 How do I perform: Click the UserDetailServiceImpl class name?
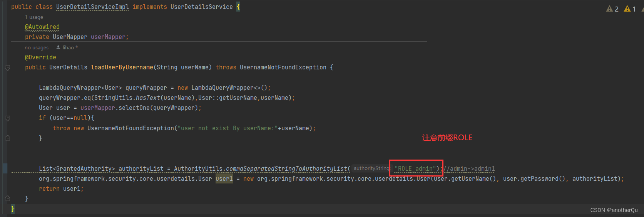pos(92,7)
